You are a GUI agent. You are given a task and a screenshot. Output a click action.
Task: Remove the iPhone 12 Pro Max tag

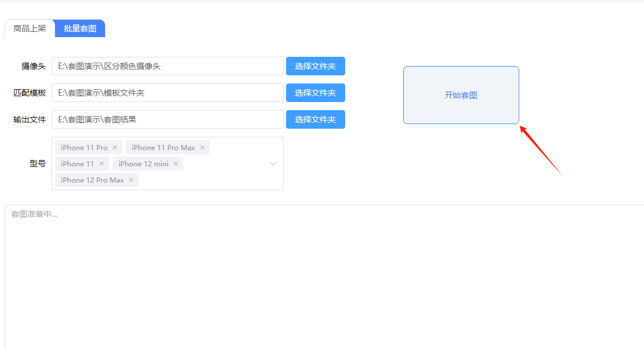click(131, 180)
